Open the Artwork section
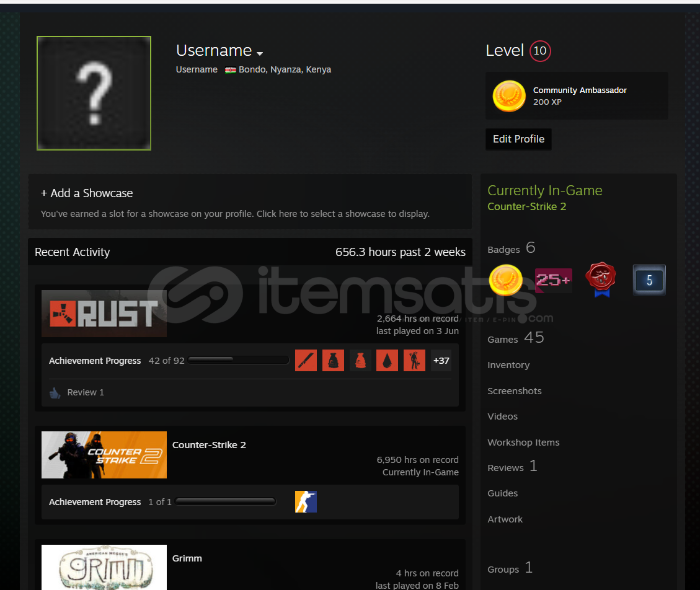700x590 pixels. click(x=505, y=519)
